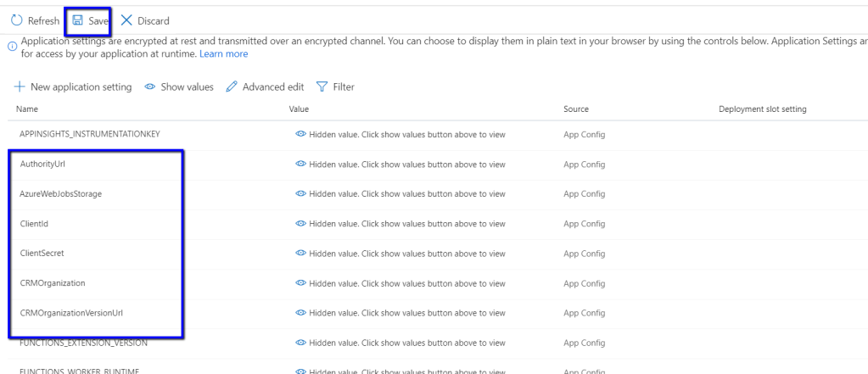Click the Refresh icon in toolbar
Viewport: 868px width, 374px height.
pyautogui.click(x=17, y=20)
